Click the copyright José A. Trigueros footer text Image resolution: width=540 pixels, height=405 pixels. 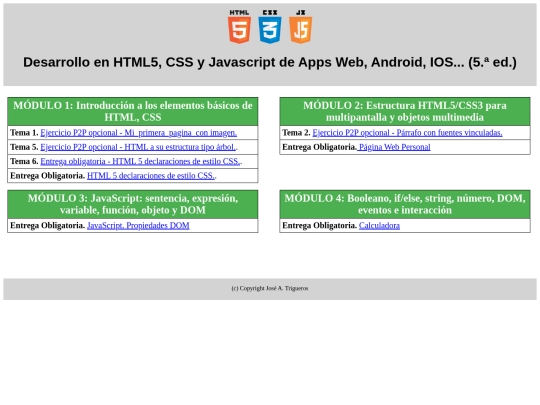point(270,289)
